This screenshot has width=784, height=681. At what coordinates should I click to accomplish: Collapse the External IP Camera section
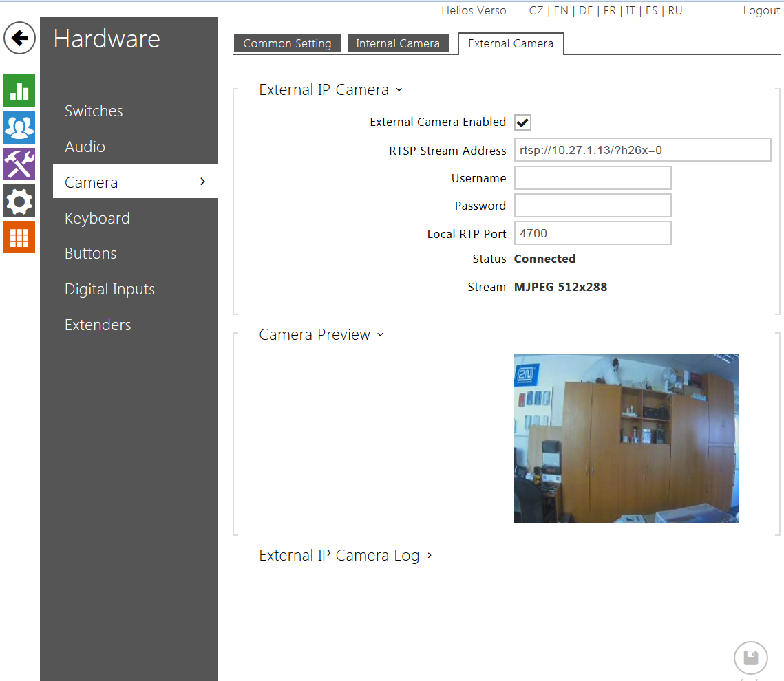(330, 90)
